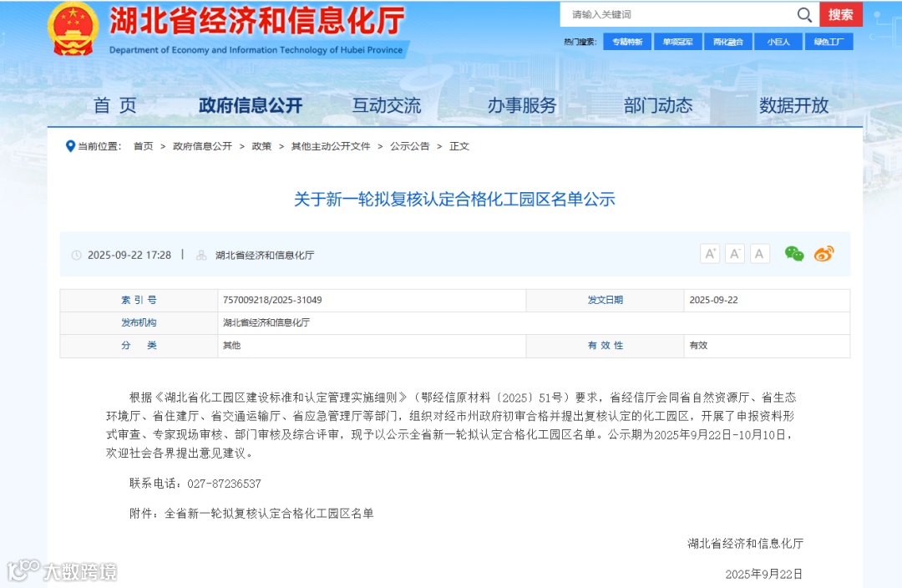Select the 两化融合 hot search tag
902x588 pixels.
tap(727, 42)
